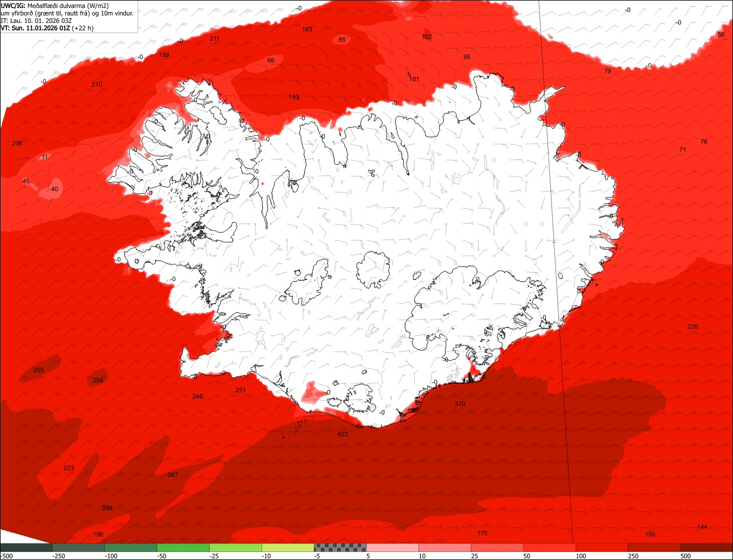Screen dimensions: 733x560
Task: Click the map value '183'
Action: 308,29
